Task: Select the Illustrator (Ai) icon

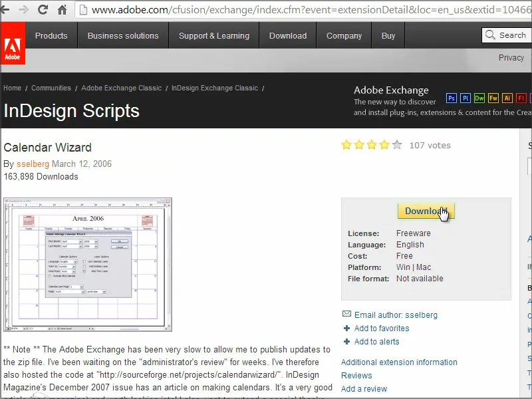Action: click(507, 98)
